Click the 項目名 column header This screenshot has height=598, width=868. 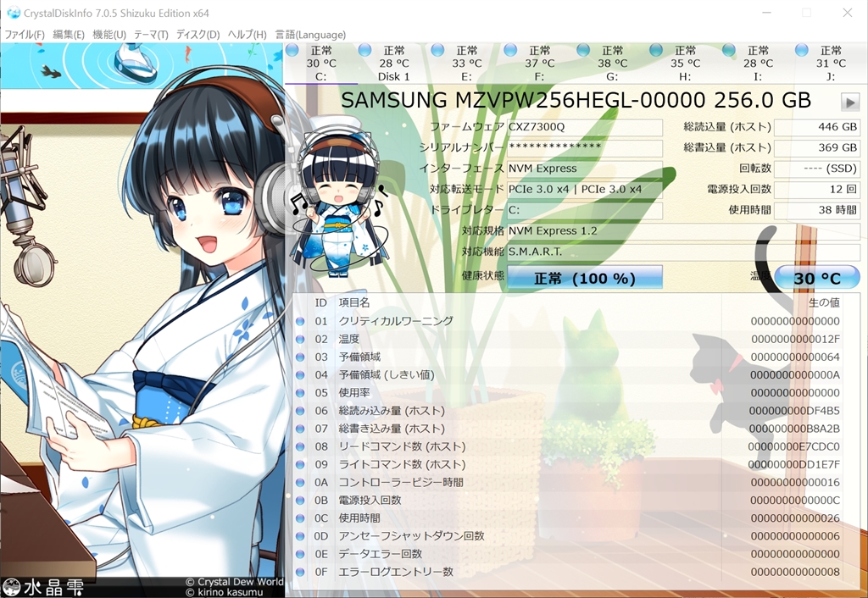pyautogui.click(x=354, y=302)
